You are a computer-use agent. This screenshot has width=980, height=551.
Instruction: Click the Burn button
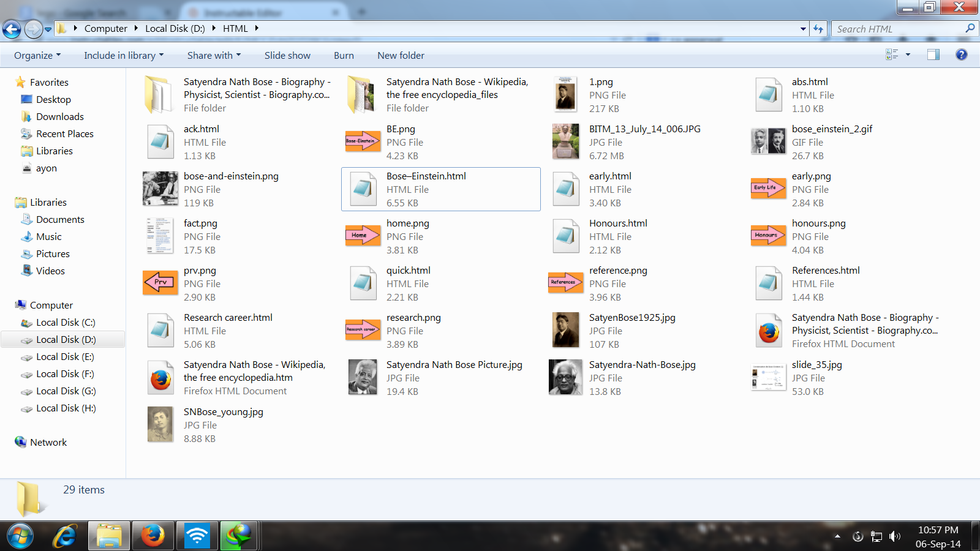click(344, 55)
